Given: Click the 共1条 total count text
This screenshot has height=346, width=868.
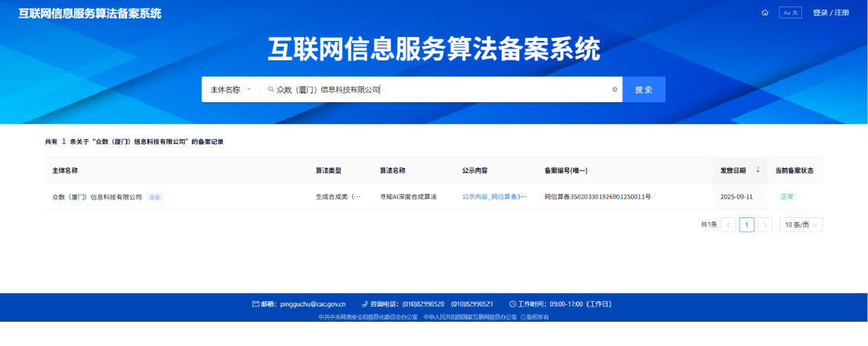Looking at the screenshot, I should [x=709, y=224].
